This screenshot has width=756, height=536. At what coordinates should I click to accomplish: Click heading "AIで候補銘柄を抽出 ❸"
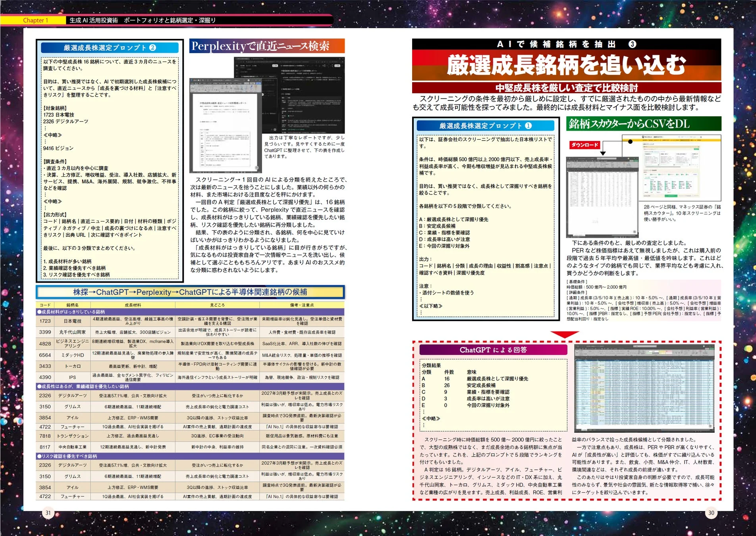567,44
